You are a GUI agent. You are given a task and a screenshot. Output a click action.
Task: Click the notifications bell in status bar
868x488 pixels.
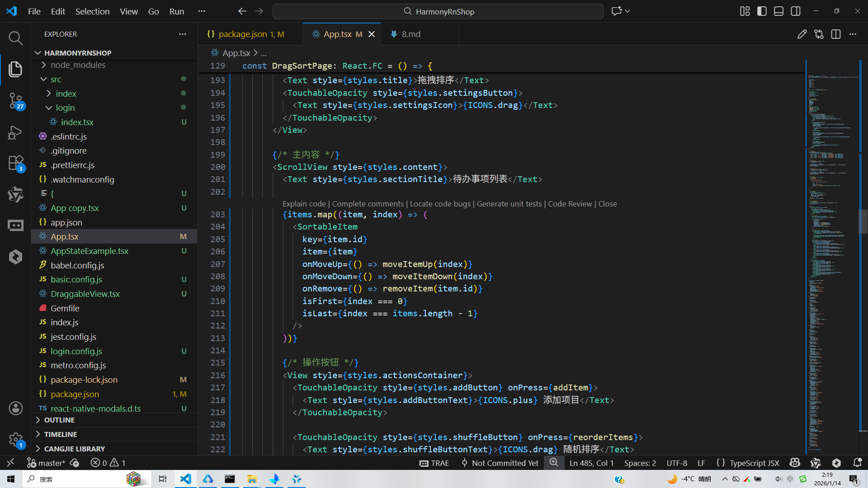[857, 463]
